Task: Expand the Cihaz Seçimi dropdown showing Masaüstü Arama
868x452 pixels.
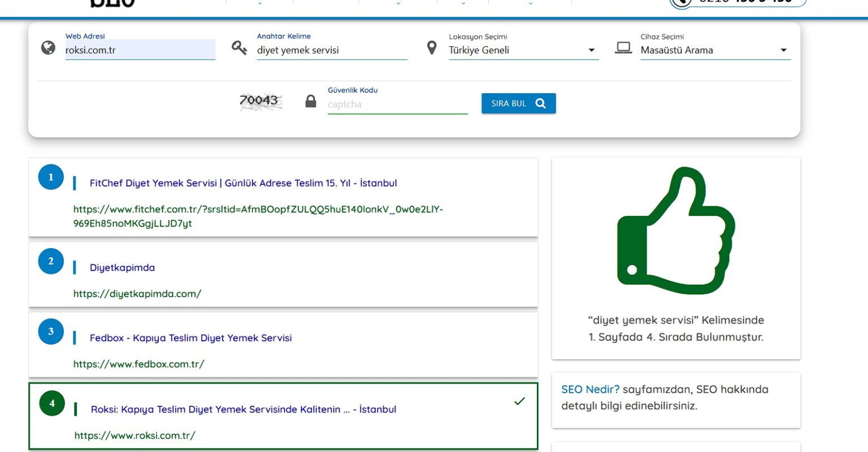Action: [714, 50]
